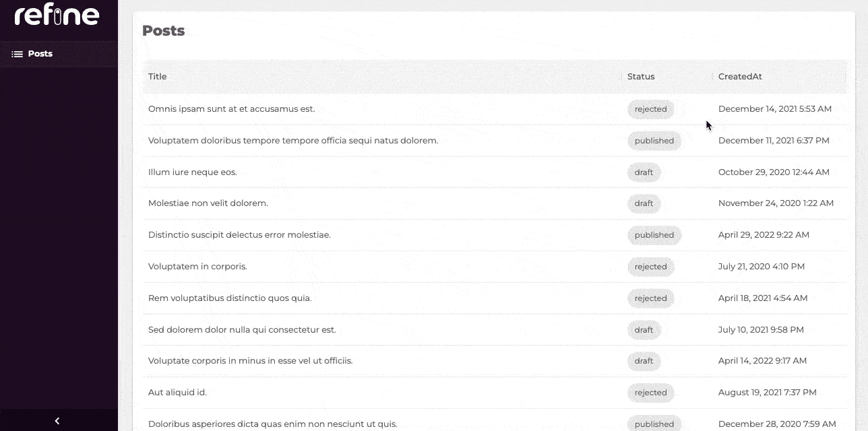Click the Status column header
This screenshot has height=431, width=868.
tap(641, 77)
